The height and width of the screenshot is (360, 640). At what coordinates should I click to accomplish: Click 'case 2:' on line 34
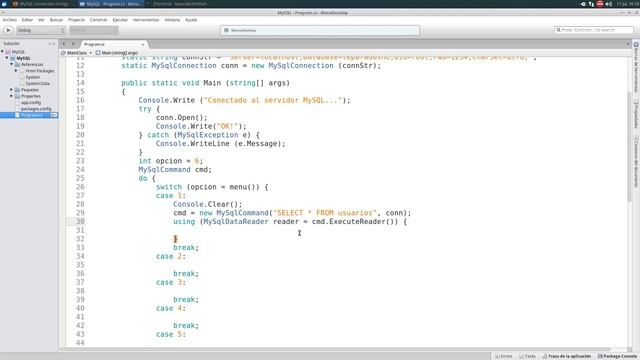[171, 256]
